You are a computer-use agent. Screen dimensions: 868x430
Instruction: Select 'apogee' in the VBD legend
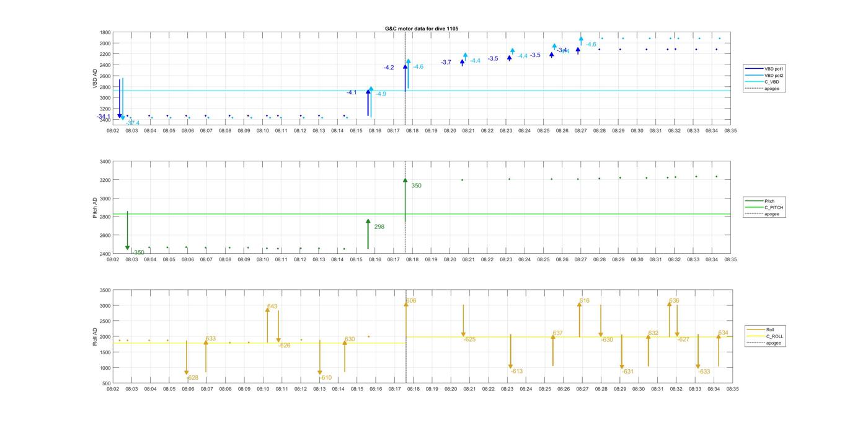pyautogui.click(x=763, y=89)
